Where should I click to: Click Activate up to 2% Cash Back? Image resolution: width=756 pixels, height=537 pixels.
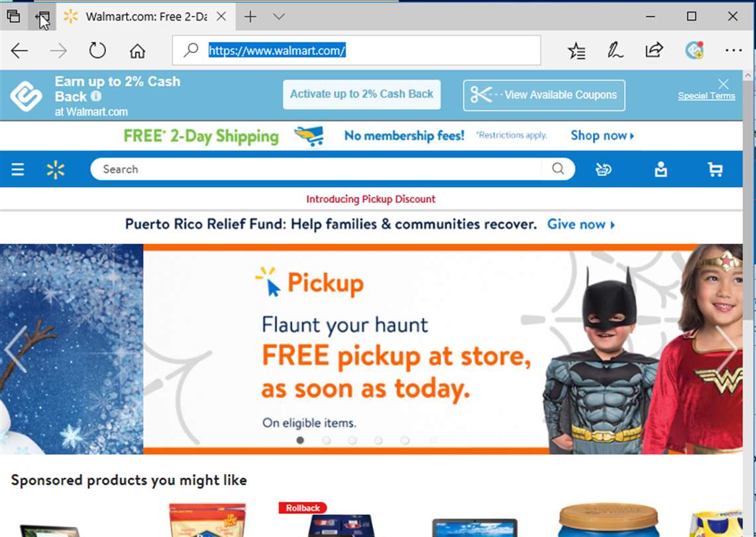(362, 94)
